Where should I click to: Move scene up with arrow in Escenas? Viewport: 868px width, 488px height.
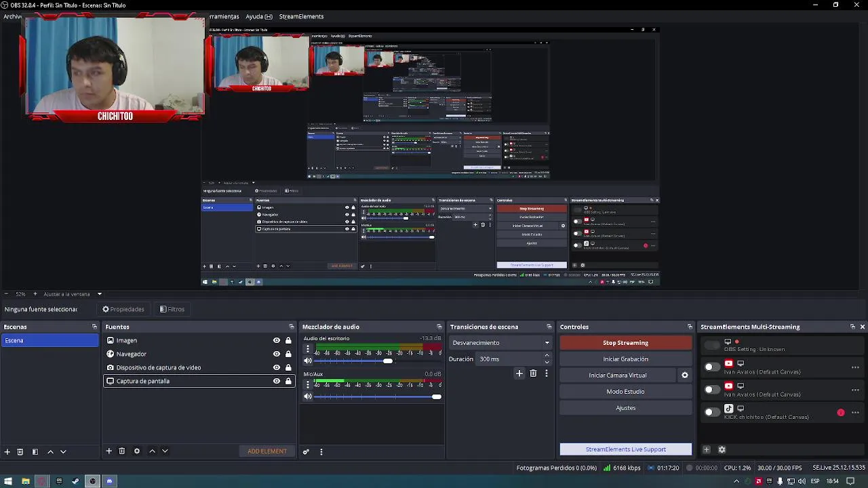[50, 451]
